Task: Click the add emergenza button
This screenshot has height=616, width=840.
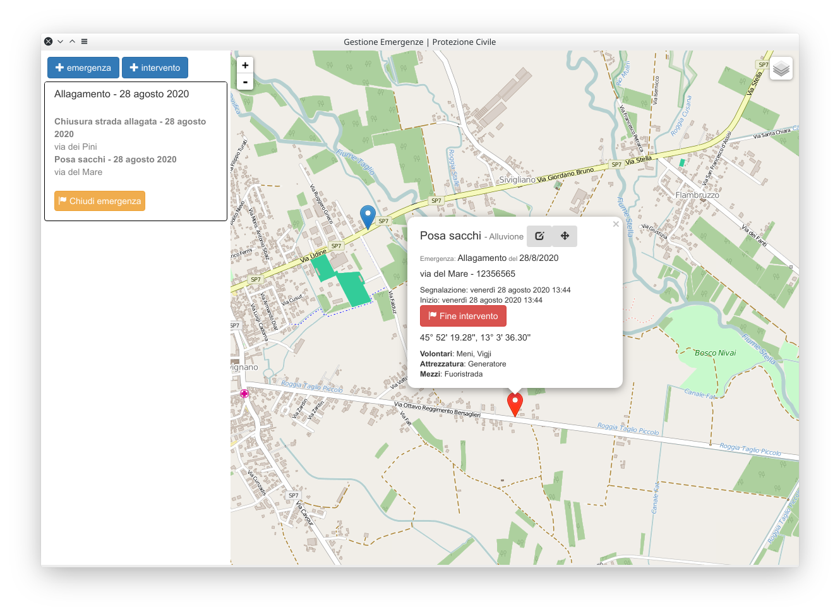Action: 83,68
